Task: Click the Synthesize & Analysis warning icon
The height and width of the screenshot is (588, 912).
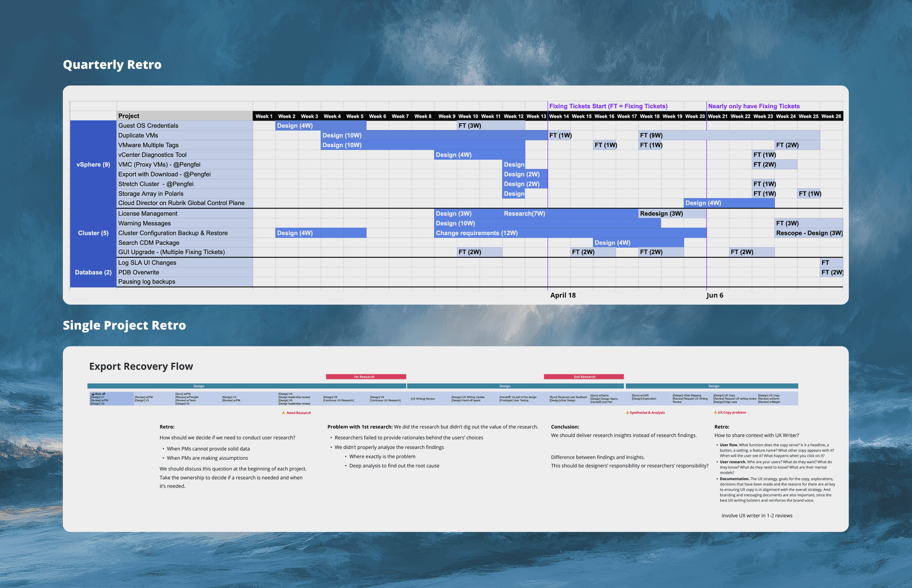Action: coord(627,413)
